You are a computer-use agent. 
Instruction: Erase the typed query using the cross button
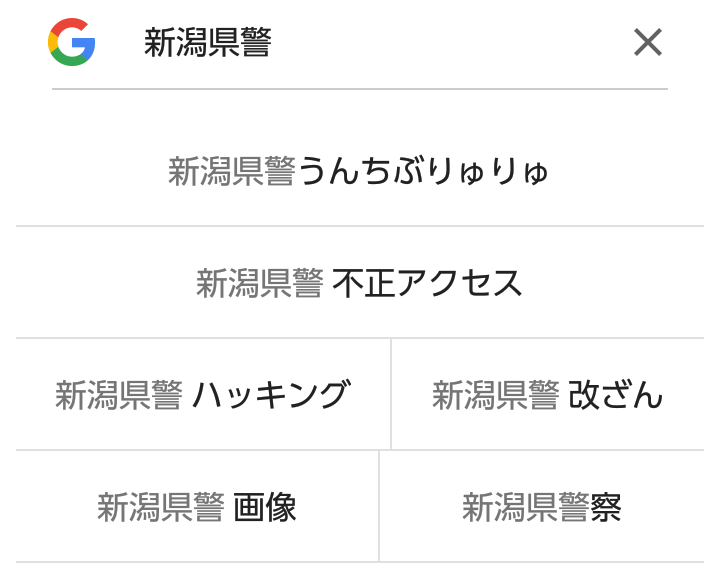pyautogui.click(x=648, y=42)
